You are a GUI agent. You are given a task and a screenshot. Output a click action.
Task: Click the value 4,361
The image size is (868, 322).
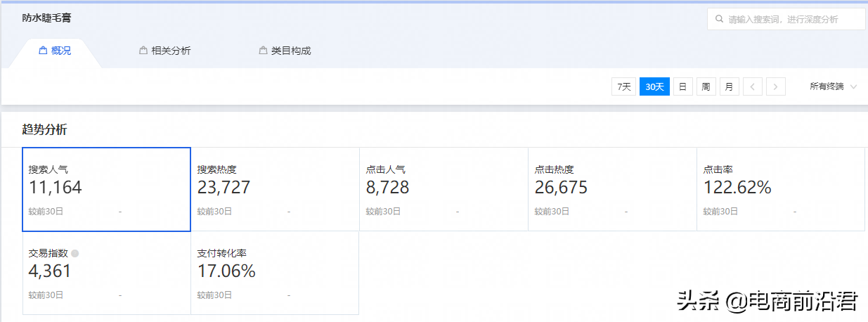point(50,271)
